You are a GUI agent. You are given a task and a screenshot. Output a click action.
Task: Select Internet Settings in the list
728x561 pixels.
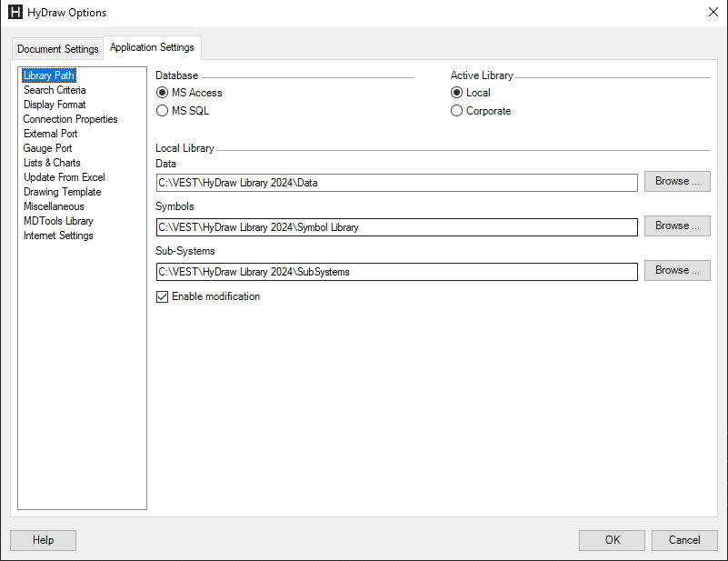click(58, 235)
